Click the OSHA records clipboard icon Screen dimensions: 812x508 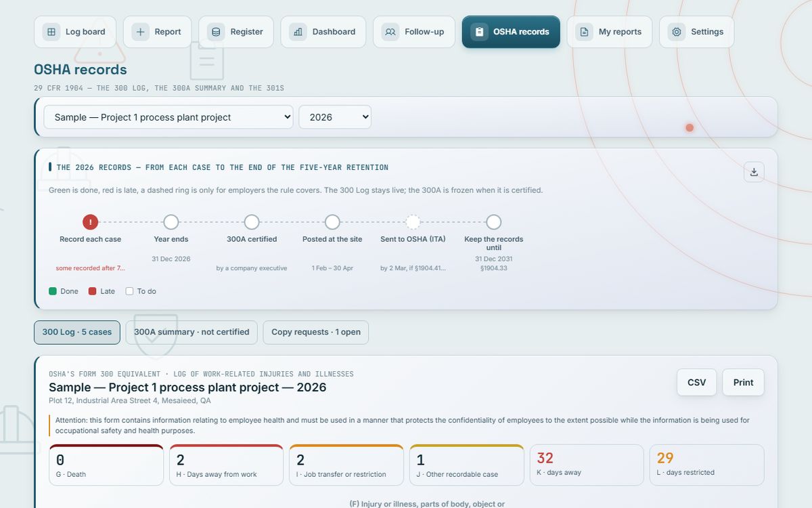point(479,32)
